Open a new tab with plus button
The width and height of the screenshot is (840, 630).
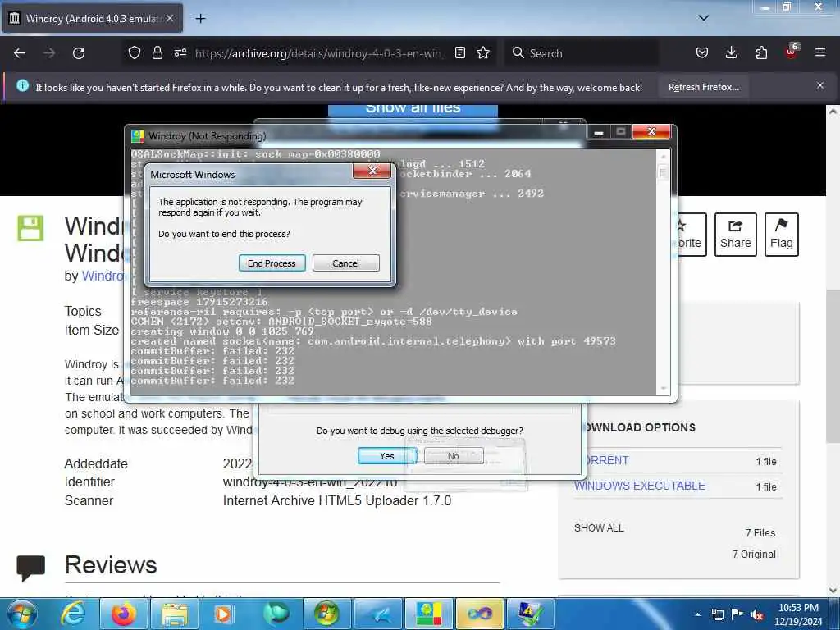[x=200, y=19]
